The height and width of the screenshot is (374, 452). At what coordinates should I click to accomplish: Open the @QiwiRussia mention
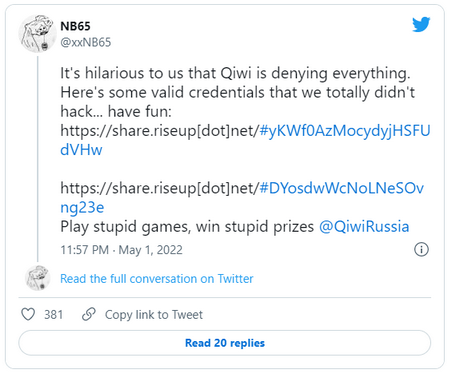pos(364,227)
